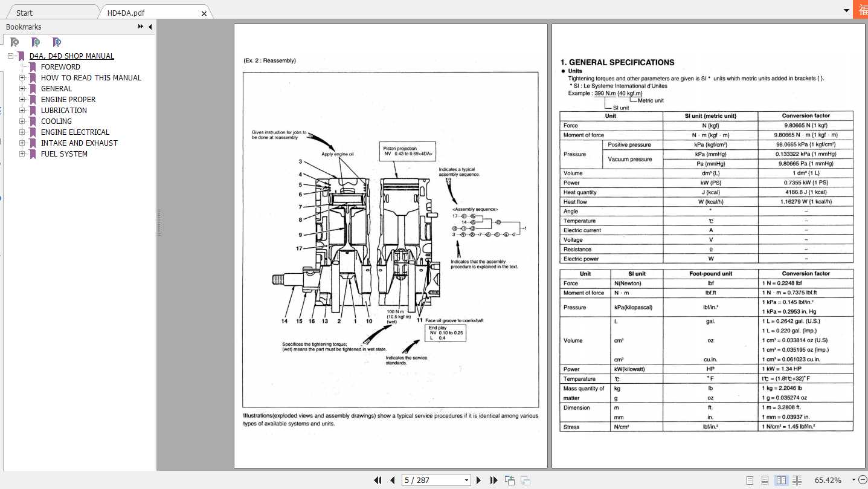Image resolution: width=868 pixels, height=489 pixels.
Task: Expand the navigation panel with double arrows
Action: coord(140,27)
